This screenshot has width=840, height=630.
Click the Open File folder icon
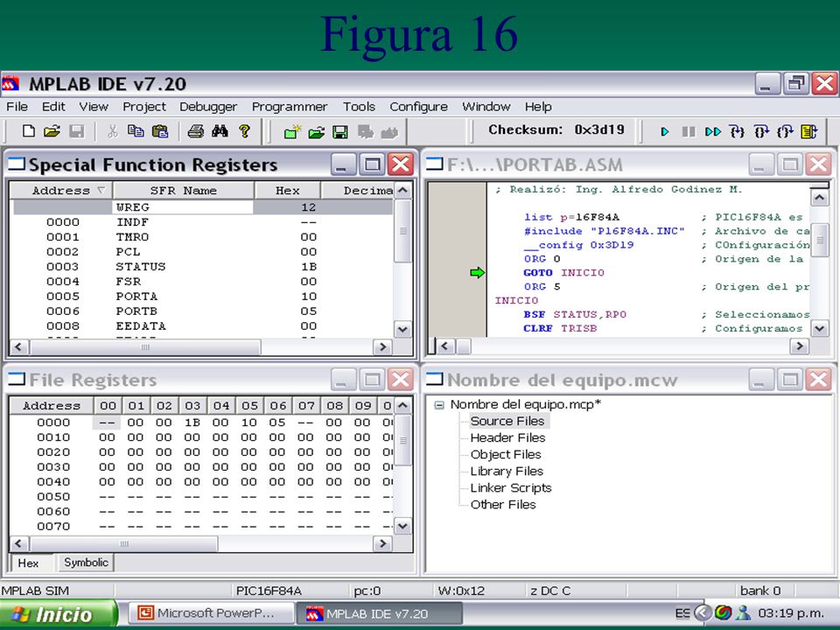click(52, 131)
